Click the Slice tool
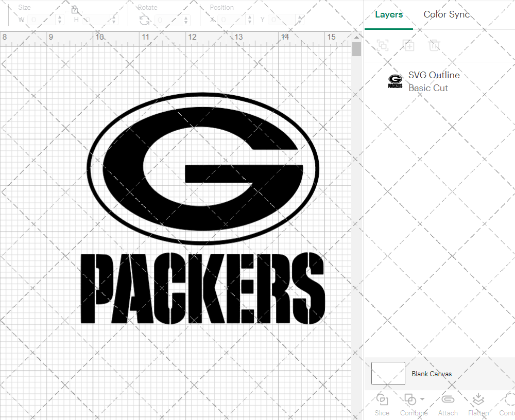The width and height of the screenshot is (515, 420). click(382, 405)
